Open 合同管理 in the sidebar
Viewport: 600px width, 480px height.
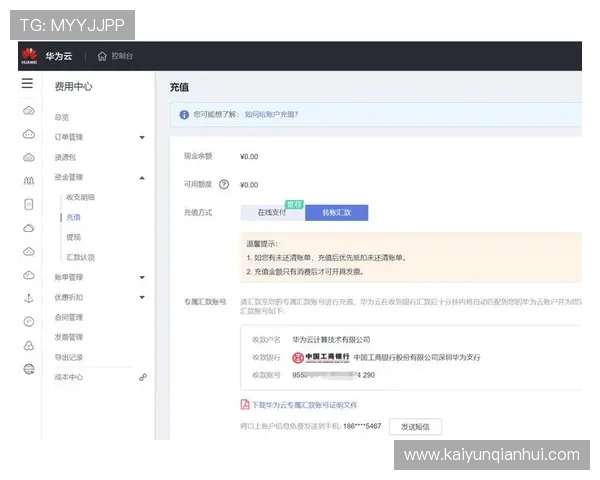click(68, 317)
